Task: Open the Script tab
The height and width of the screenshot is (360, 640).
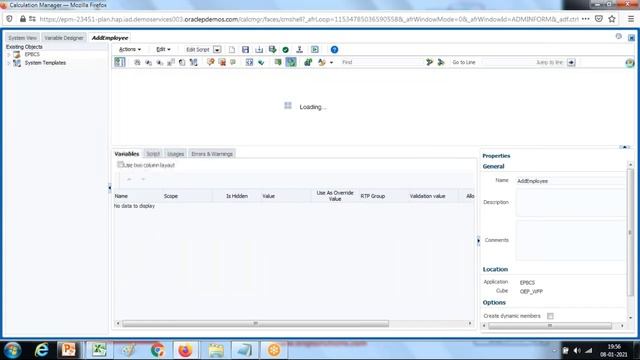Action: (153, 154)
